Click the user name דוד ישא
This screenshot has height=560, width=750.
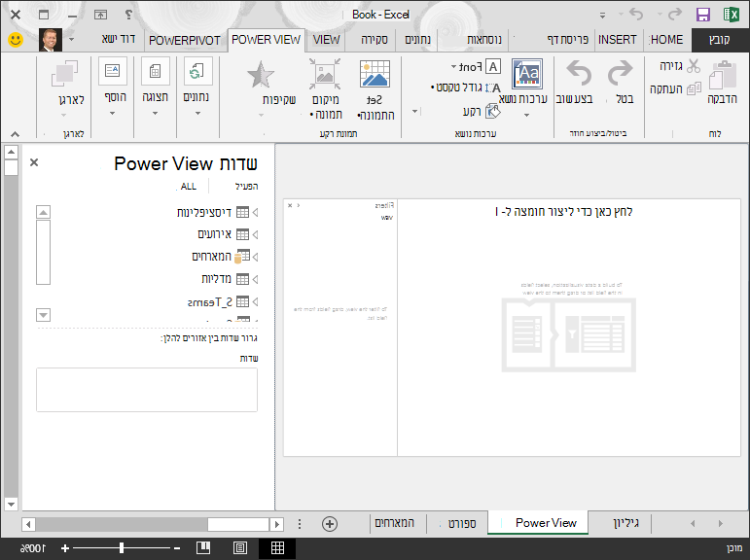tap(118, 39)
